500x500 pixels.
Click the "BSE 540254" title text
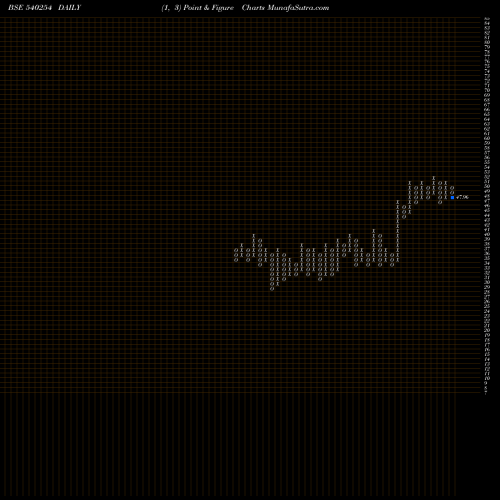tap(30, 8)
